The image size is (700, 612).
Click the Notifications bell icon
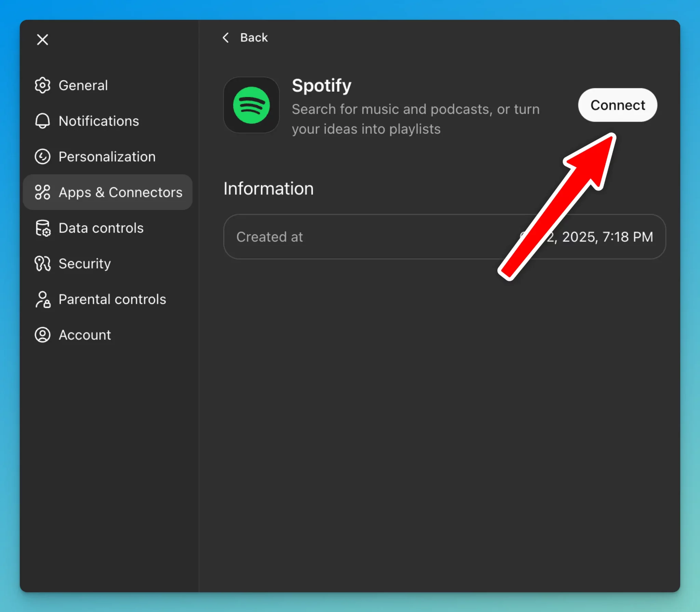(42, 121)
